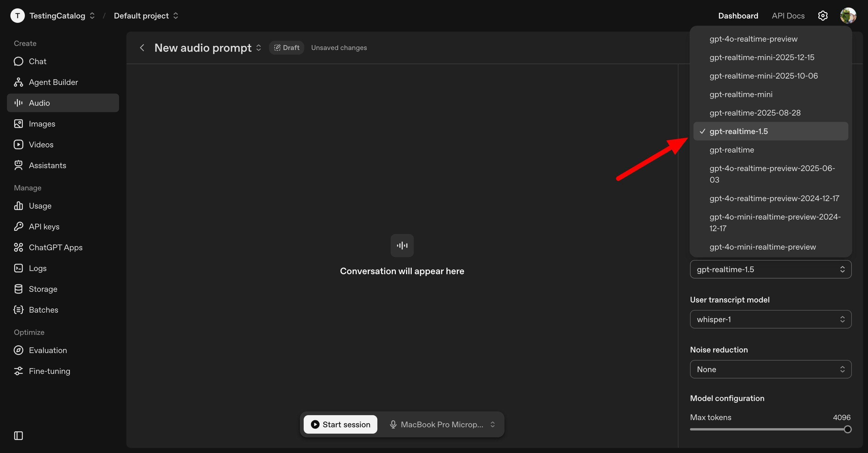The width and height of the screenshot is (868, 453).
Task: Open the Images section
Action: click(x=41, y=124)
